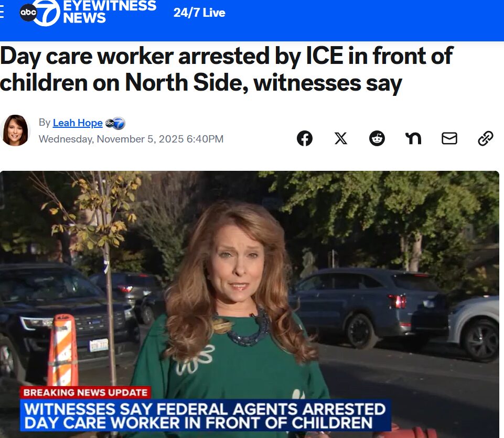Copy article link with chain icon

[485, 138]
